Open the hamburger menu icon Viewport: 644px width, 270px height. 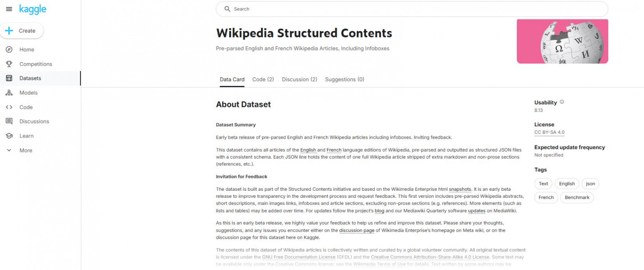point(9,9)
